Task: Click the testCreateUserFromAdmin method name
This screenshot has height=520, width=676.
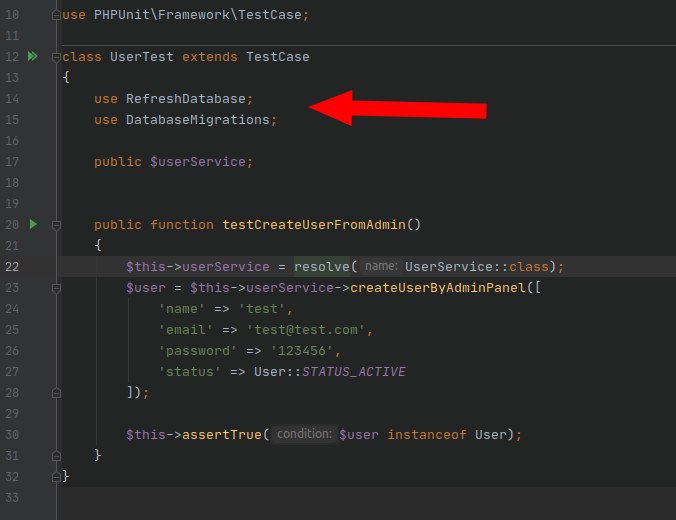Action: [314, 225]
